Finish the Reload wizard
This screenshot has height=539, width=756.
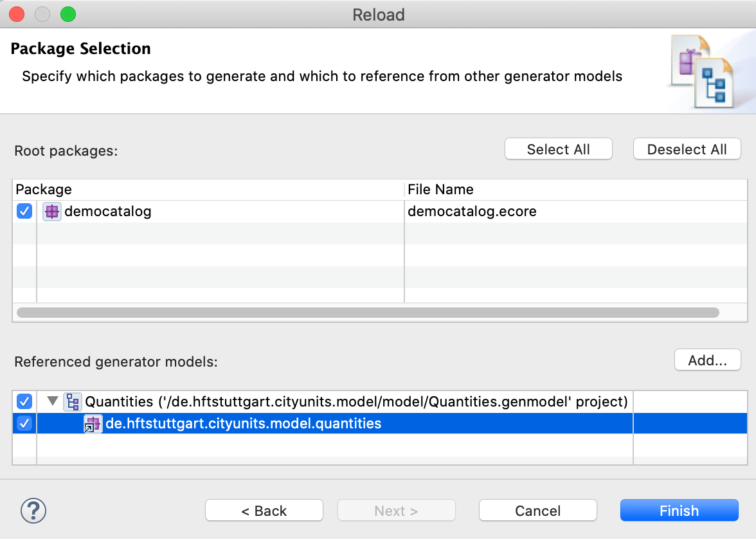coord(679,511)
